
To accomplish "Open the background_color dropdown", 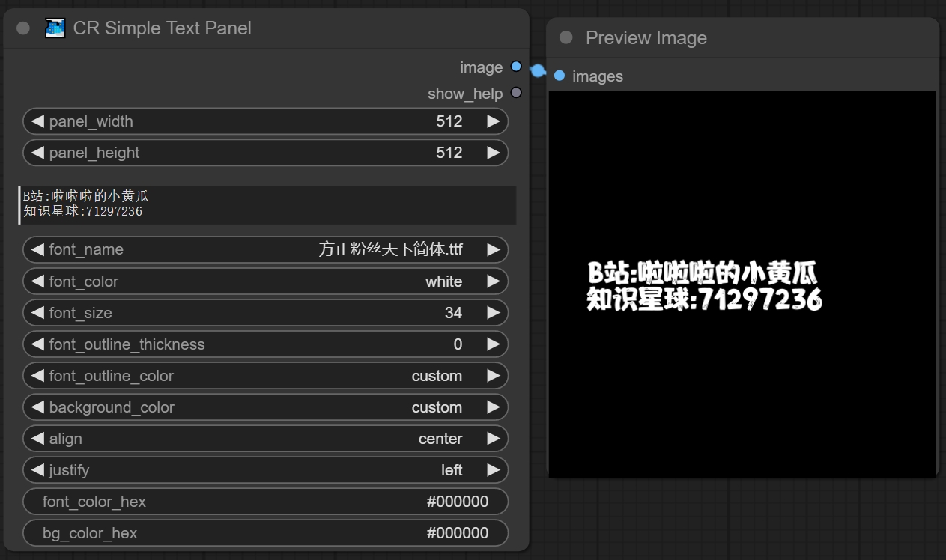I will click(265, 407).
